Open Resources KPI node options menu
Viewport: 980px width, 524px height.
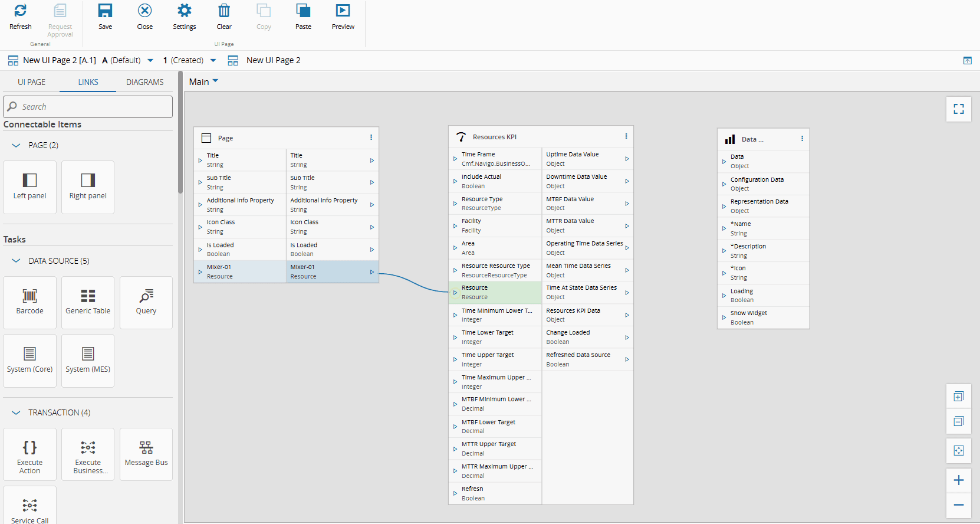(626, 136)
